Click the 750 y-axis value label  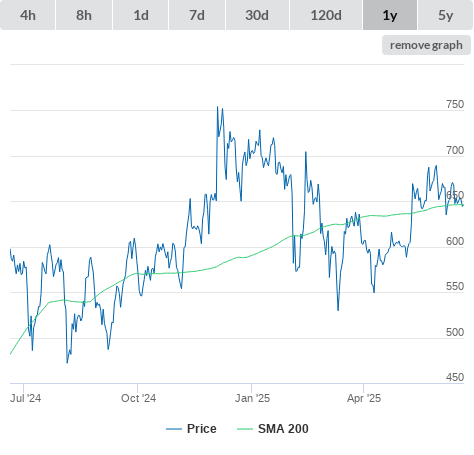(x=455, y=104)
